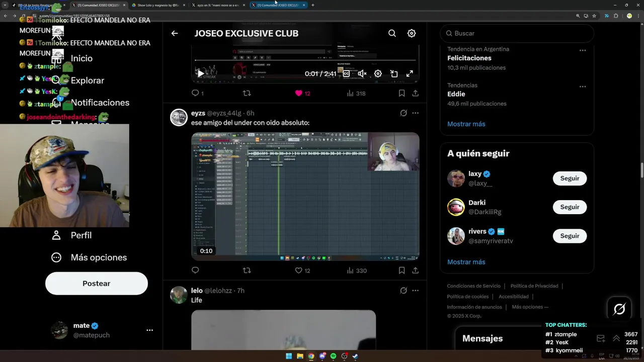
Task: Open new browser tab plus button
Action: [313, 5]
